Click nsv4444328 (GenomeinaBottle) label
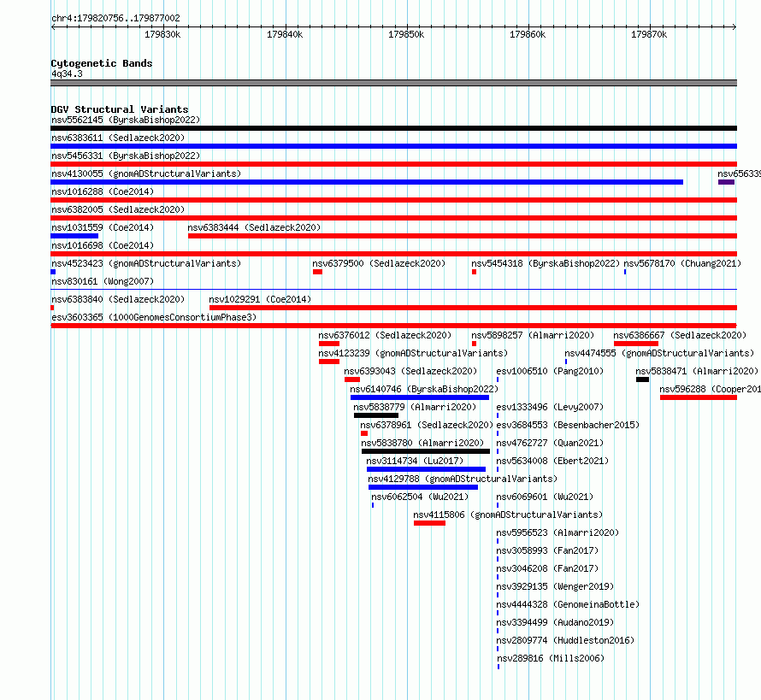The height and width of the screenshot is (700, 761). [x=568, y=604]
